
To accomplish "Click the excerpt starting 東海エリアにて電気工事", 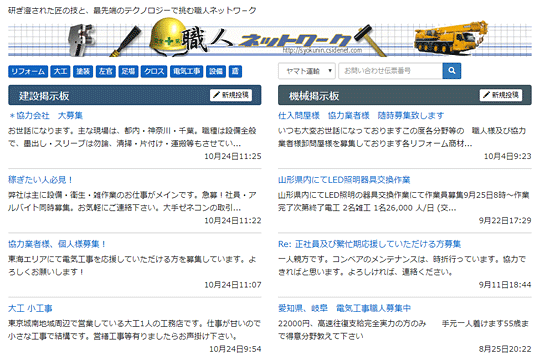I will coord(132,266).
